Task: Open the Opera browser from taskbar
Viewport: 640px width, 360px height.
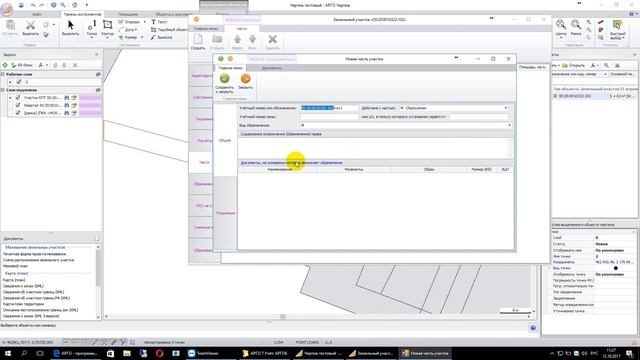Action: 159,353
